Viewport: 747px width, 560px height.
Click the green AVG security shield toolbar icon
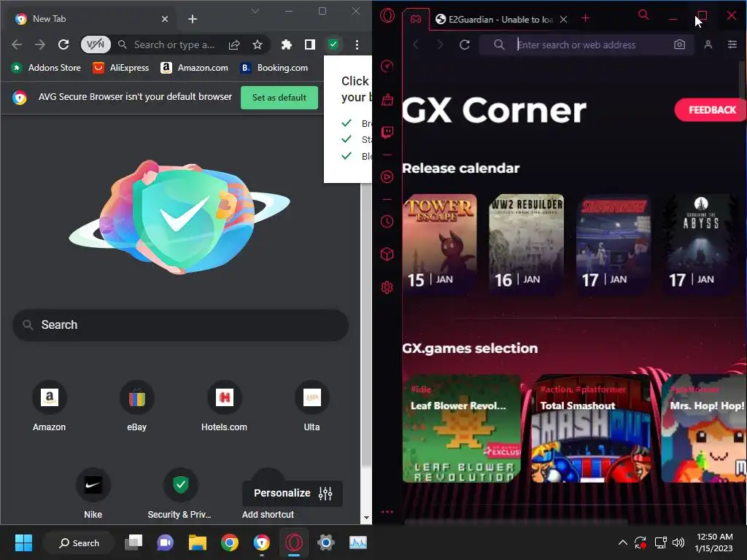(x=333, y=44)
